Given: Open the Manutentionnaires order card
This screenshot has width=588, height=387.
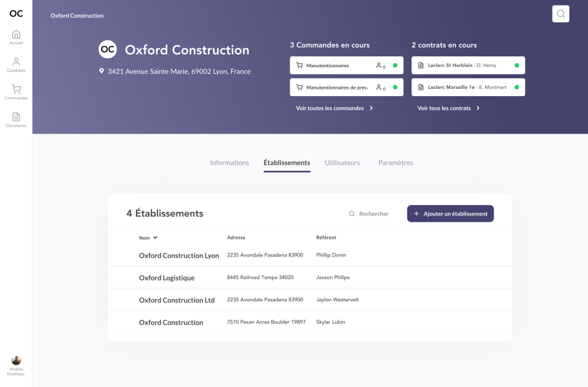Looking at the screenshot, I should coord(347,66).
